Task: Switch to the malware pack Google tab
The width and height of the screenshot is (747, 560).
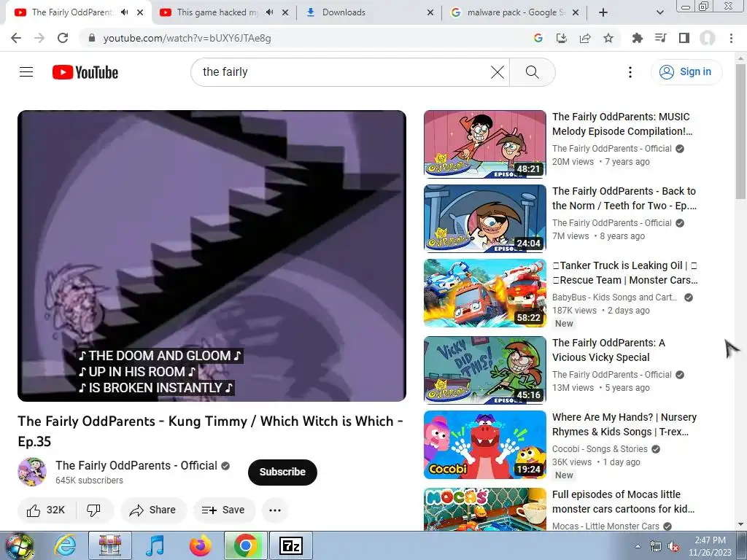Action: 514,12
